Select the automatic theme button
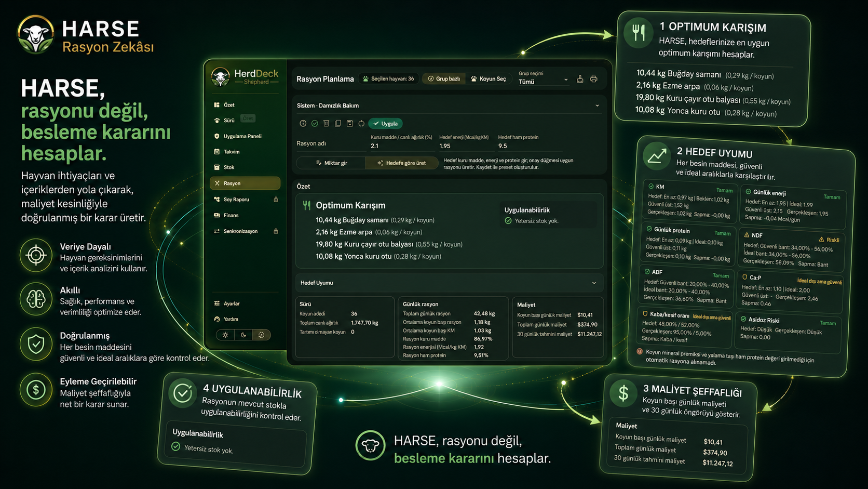Image resolution: width=868 pixels, height=489 pixels. 262,335
